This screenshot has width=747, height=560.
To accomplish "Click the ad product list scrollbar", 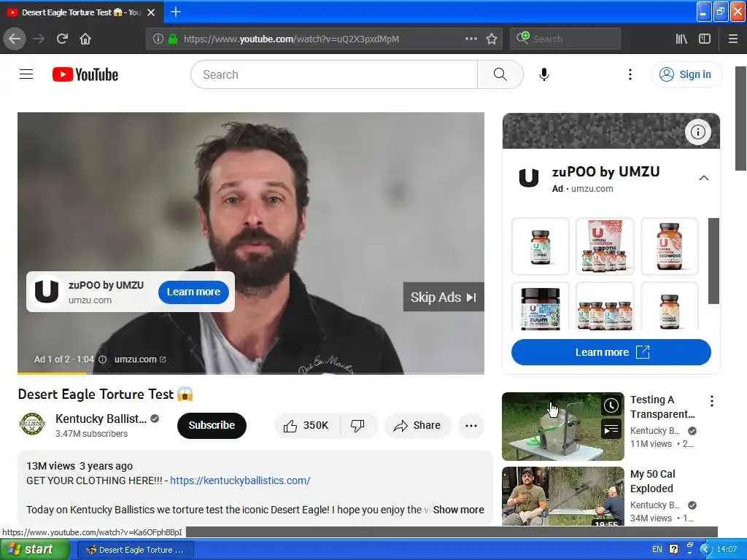I will [713, 261].
